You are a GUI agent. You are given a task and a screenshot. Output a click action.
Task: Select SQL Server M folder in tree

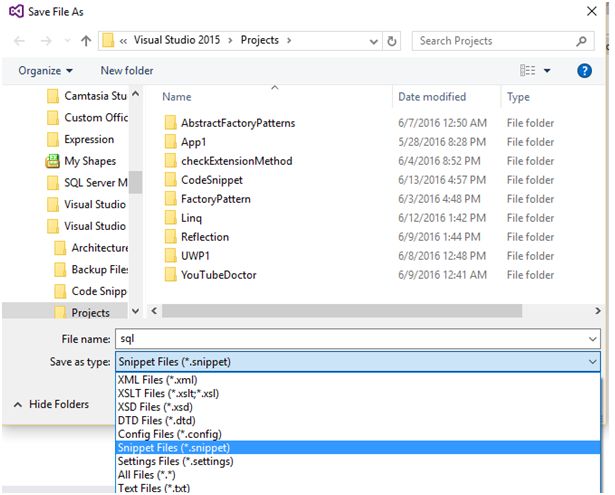click(87, 183)
